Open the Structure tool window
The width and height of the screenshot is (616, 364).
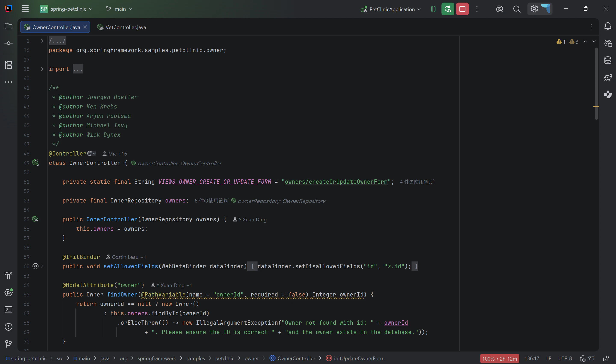point(9,65)
